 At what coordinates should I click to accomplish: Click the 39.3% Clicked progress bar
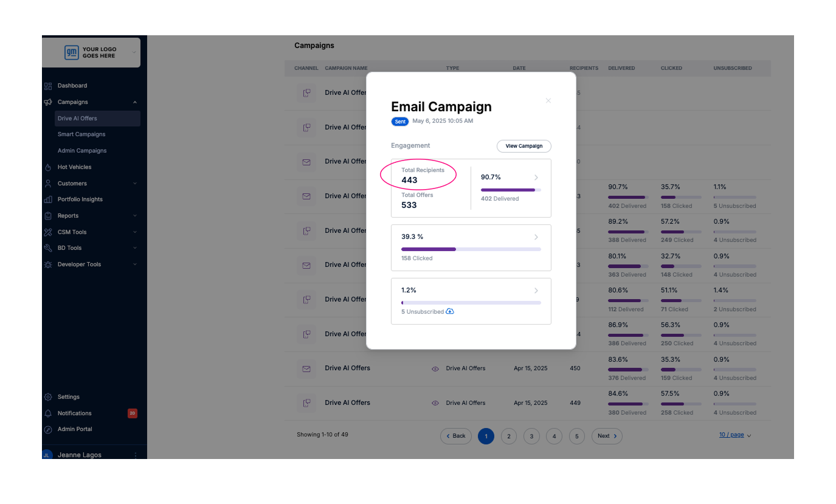tap(471, 249)
